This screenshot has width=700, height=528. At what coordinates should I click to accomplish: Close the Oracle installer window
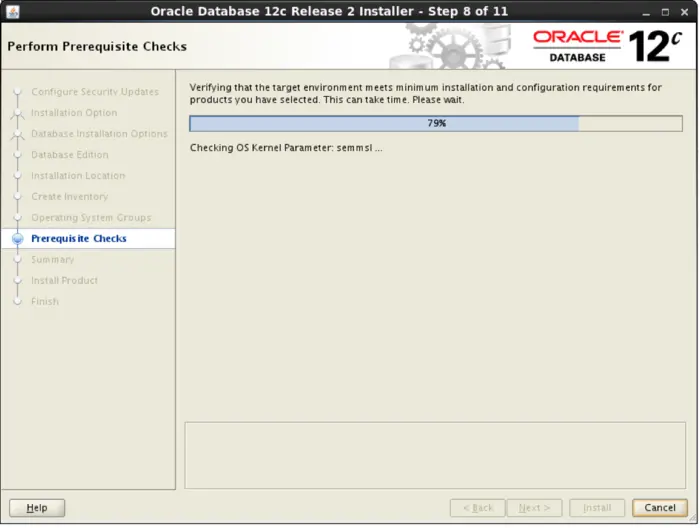pos(684,12)
